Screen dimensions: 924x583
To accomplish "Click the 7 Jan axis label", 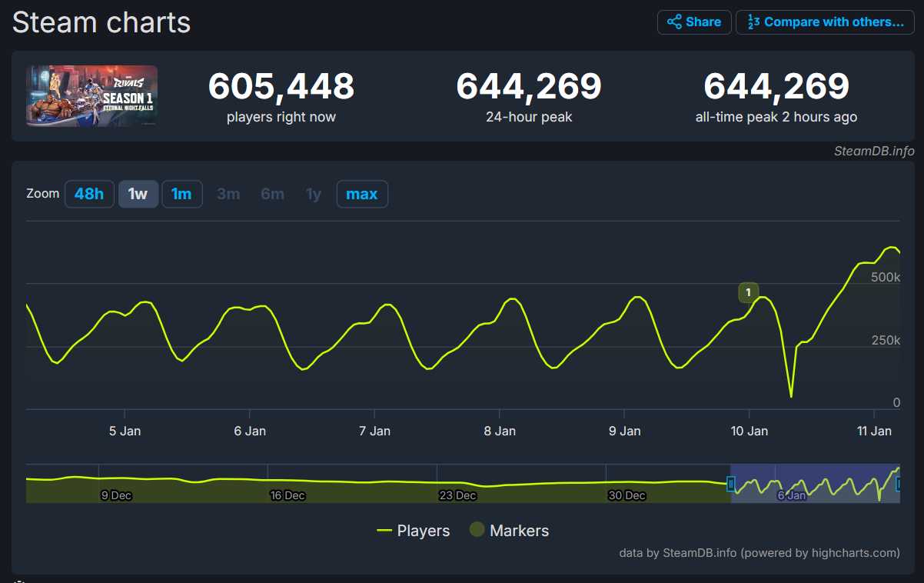I will [375, 431].
